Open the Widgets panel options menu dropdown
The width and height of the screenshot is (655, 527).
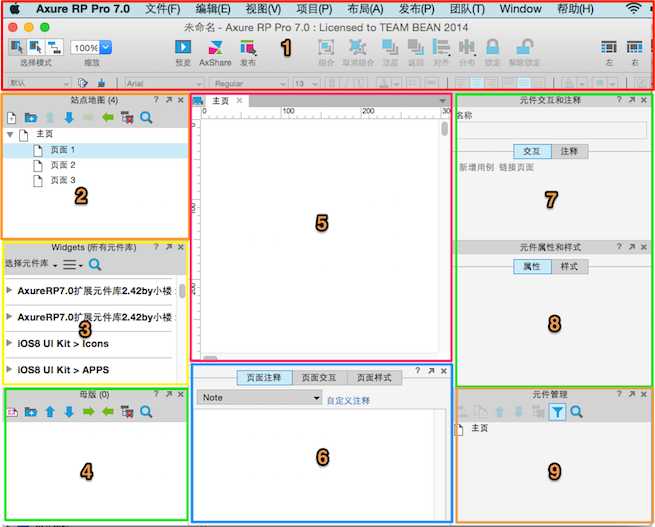click(73, 264)
